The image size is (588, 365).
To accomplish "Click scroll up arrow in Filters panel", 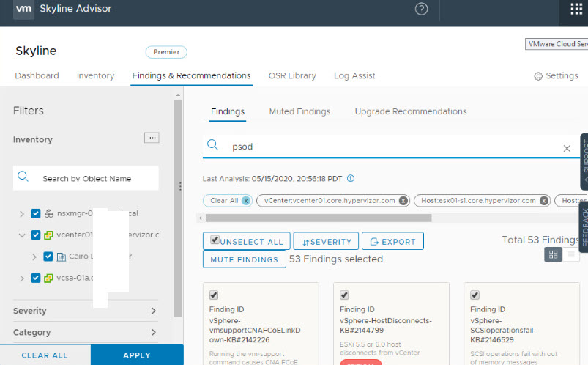I will pos(178,95).
